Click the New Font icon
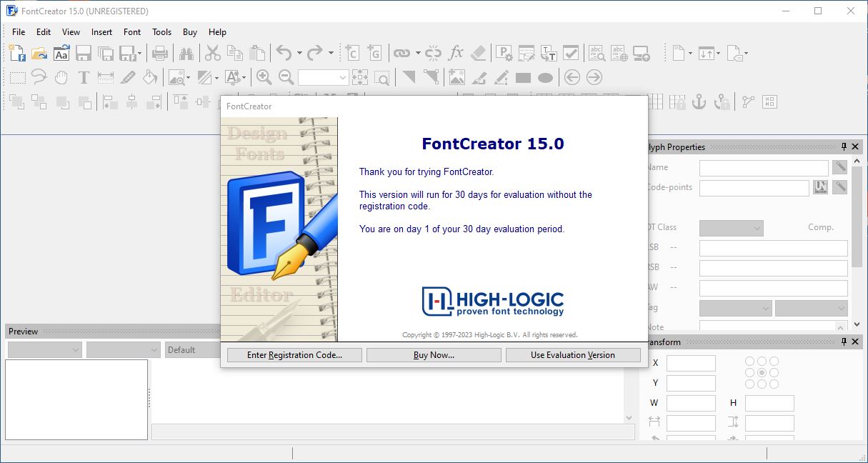This screenshot has height=463, width=868. point(17,52)
